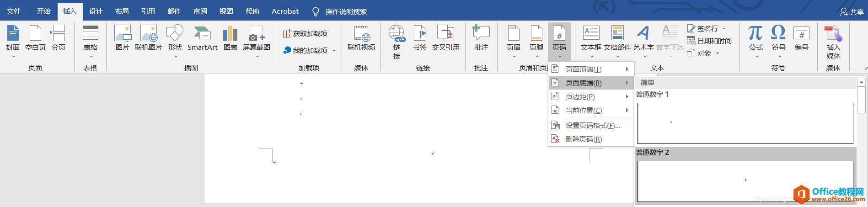868x207 pixels.
Task: Insert a page break (分页)
Action: coord(58,38)
